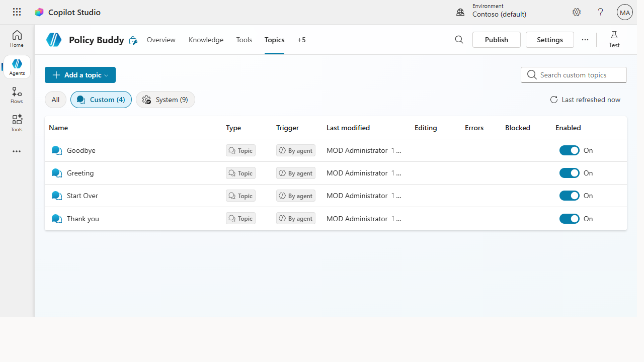This screenshot has width=644, height=362.
Task: Select the Topics tab
Action: click(x=274, y=40)
